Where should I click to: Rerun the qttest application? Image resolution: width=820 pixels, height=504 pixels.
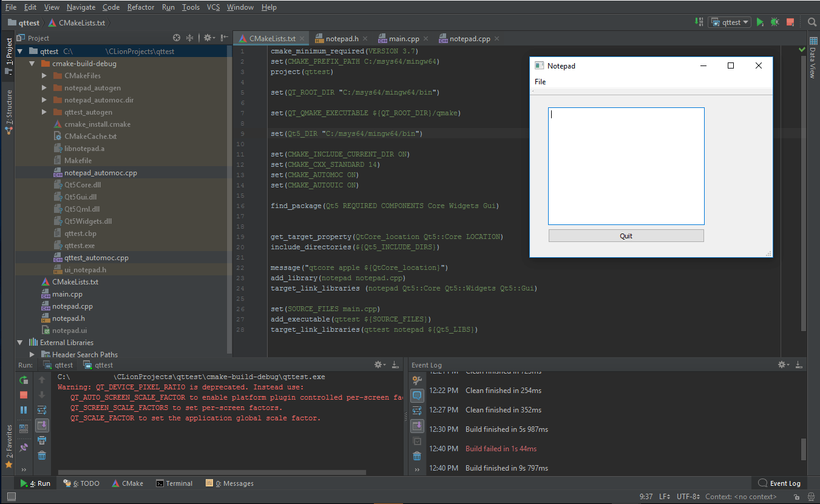click(23, 380)
